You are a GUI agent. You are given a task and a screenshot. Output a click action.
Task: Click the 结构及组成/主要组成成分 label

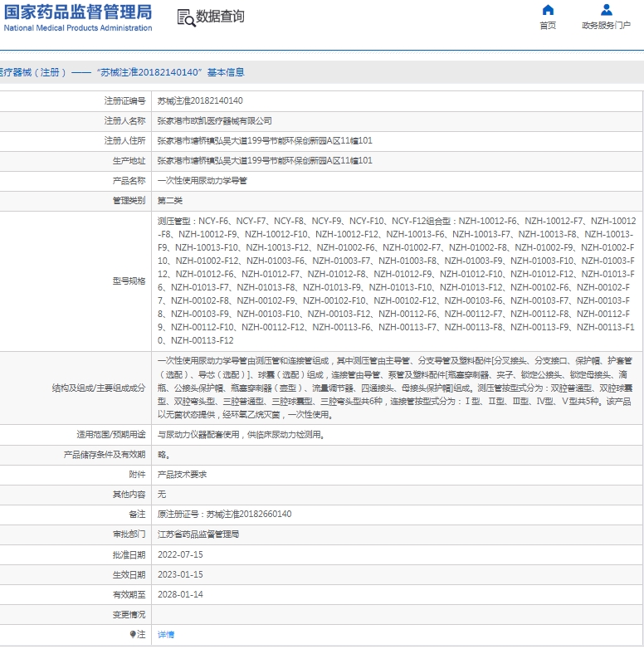[99, 388]
